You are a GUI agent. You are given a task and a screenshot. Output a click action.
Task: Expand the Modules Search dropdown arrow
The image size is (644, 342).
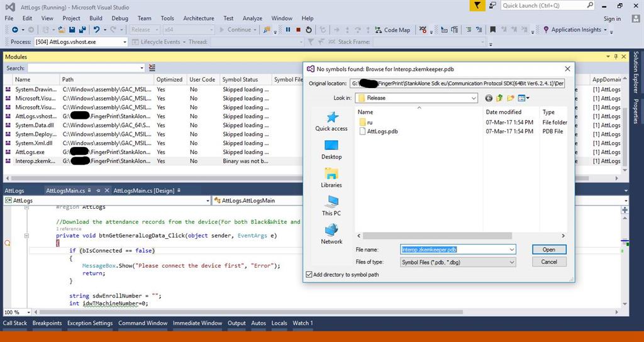142,68
